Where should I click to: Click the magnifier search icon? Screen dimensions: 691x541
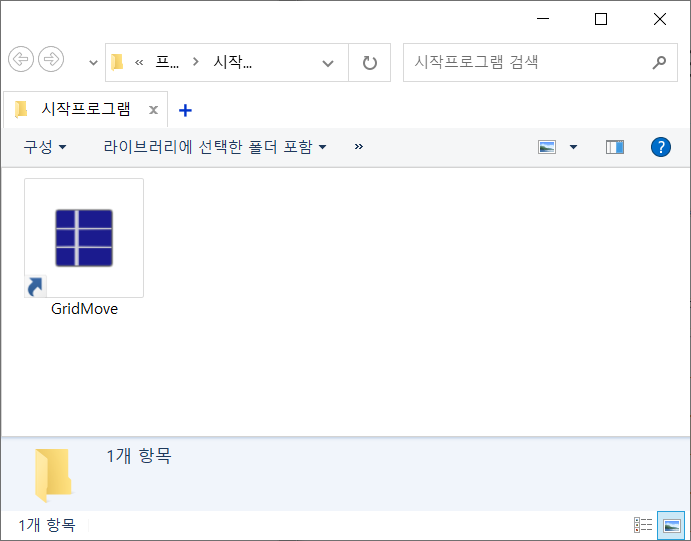tap(659, 63)
